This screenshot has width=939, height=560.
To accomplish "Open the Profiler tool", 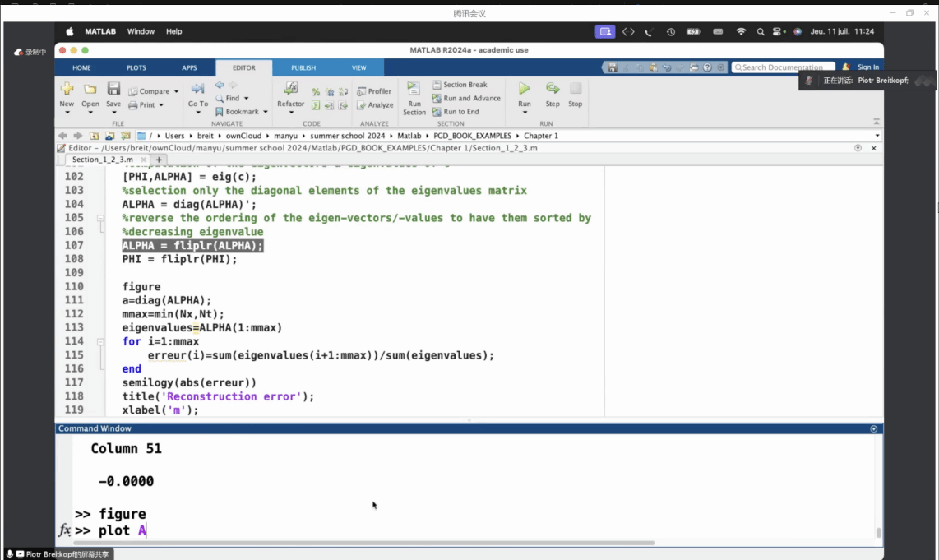I will pyautogui.click(x=374, y=91).
